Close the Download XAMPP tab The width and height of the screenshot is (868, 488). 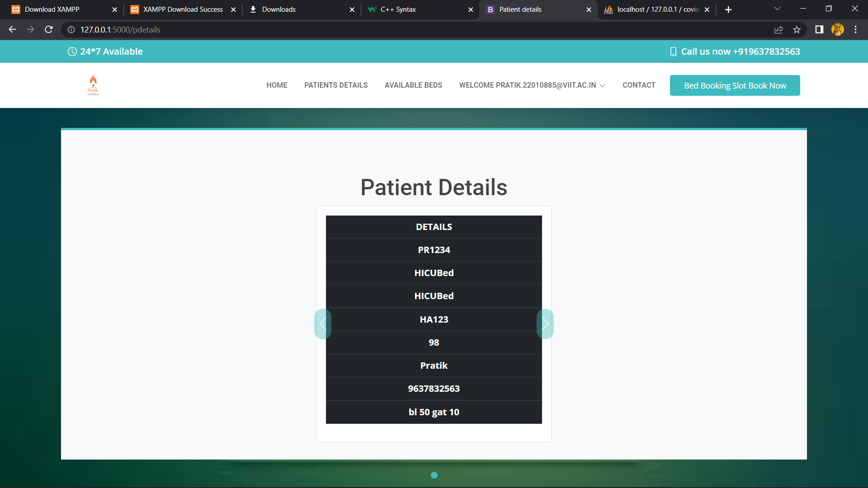pos(114,9)
